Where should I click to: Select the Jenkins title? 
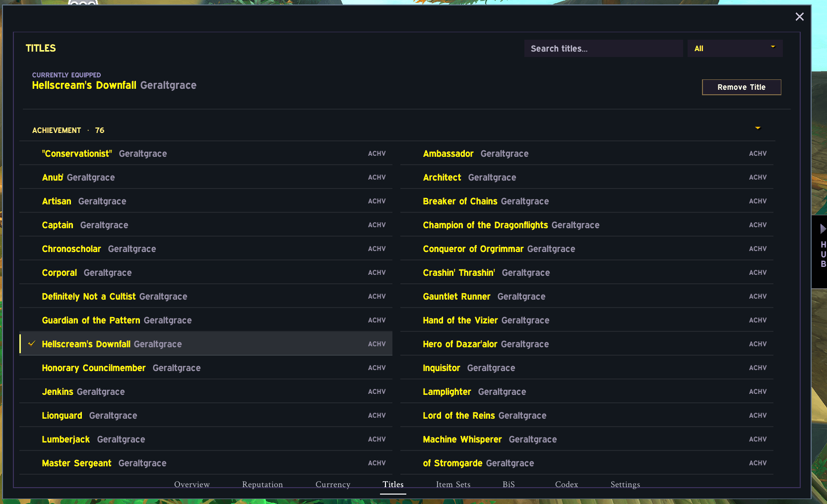pos(206,391)
